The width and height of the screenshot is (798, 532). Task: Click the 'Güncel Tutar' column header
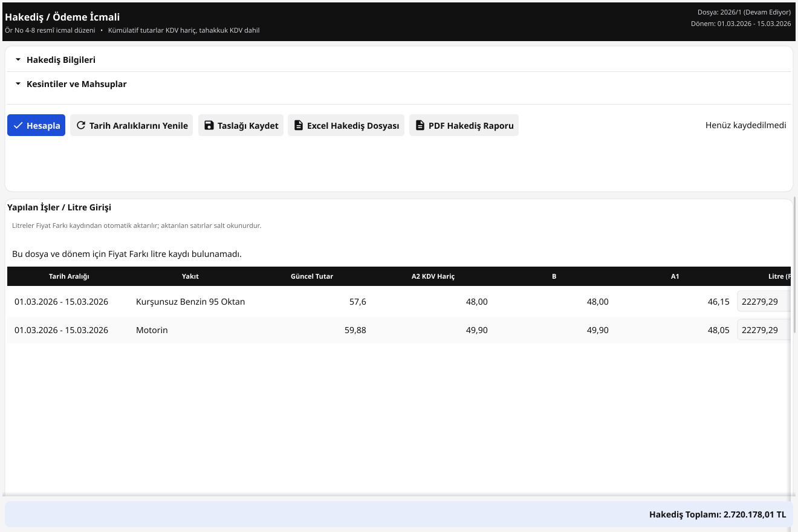point(312,276)
